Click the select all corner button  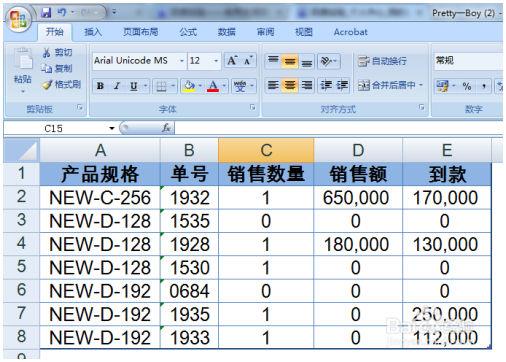[x=21, y=151]
